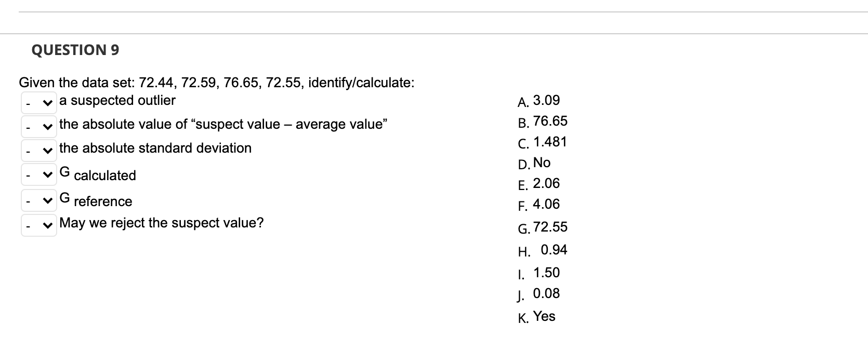This screenshot has width=868, height=352.
Task: Click the chevron on the last question's selector
Action: point(47,224)
